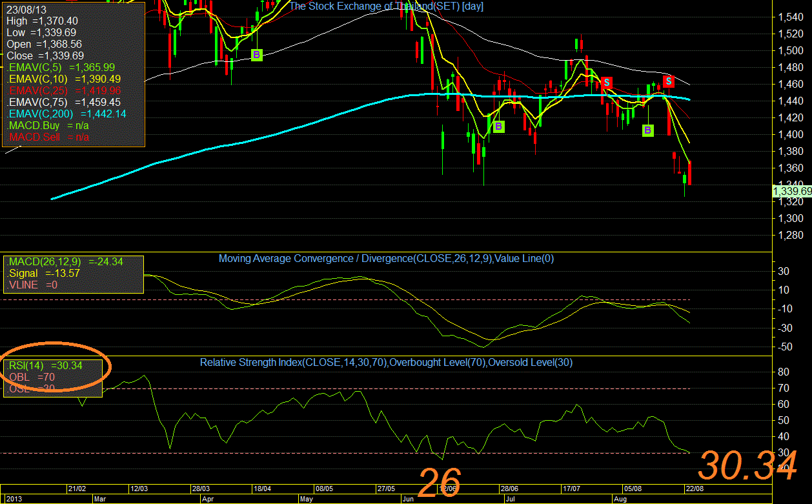Click the '.MACD.Sell = n/a' legend row
This screenshot has height=504, width=812.
(48, 137)
